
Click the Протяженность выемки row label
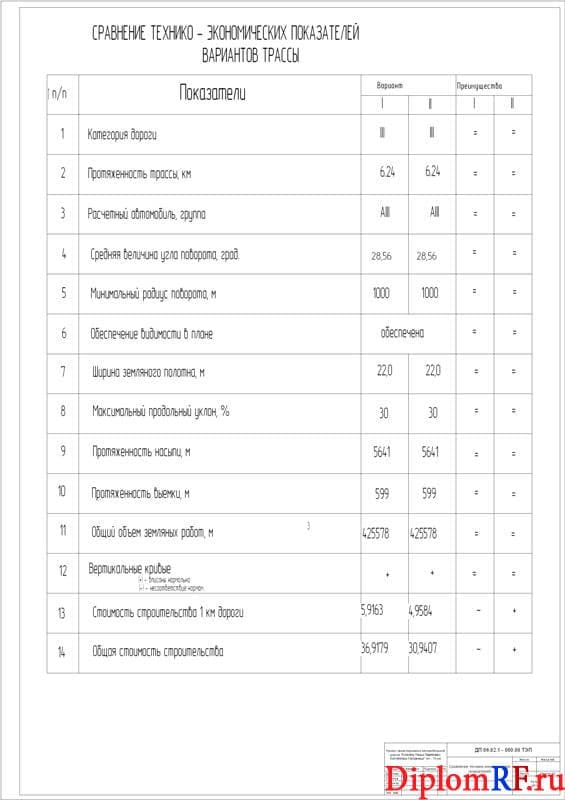(x=140, y=493)
